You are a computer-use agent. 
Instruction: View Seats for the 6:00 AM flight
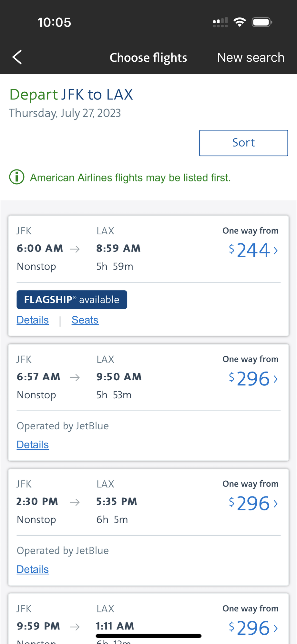tap(85, 320)
